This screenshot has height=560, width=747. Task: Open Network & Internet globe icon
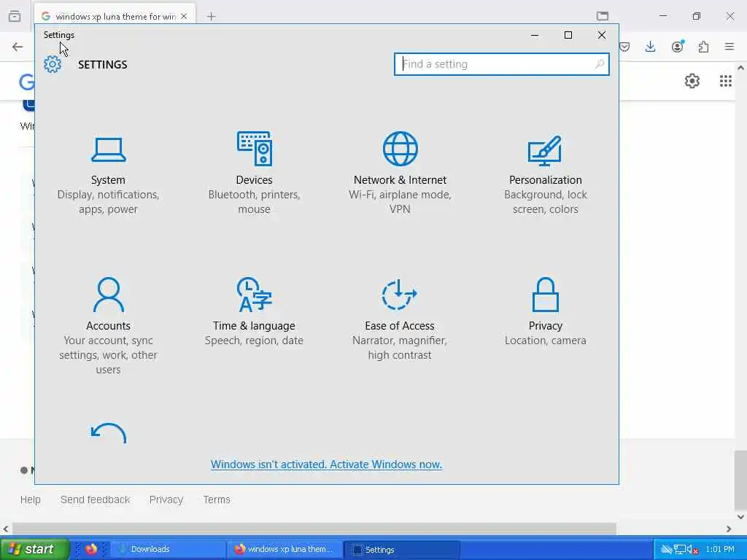[x=400, y=149]
